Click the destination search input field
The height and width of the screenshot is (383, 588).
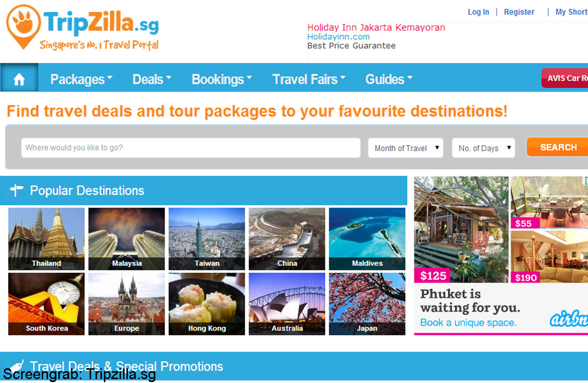[191, 148]
